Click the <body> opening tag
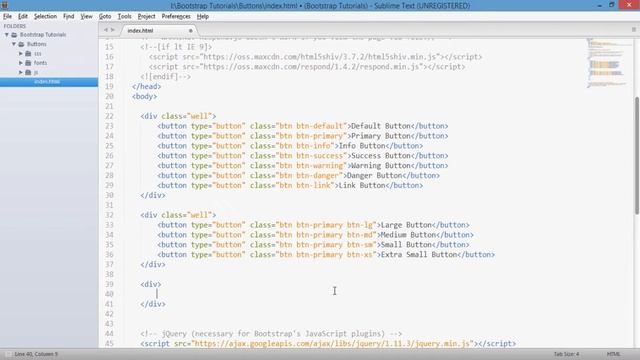This screenshot has width=640, height=360. [144, 96]
